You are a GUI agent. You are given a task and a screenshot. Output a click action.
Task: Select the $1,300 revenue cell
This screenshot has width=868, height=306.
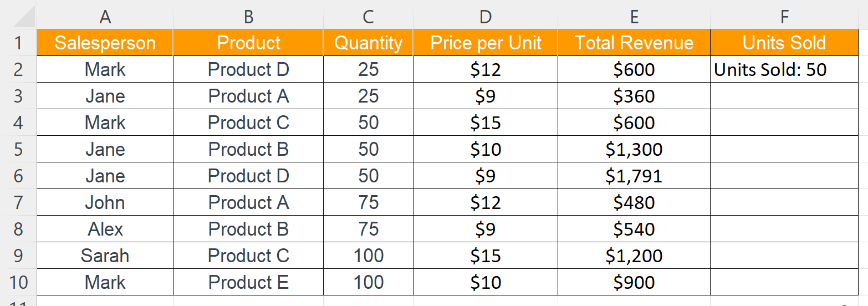coord(634,149)
